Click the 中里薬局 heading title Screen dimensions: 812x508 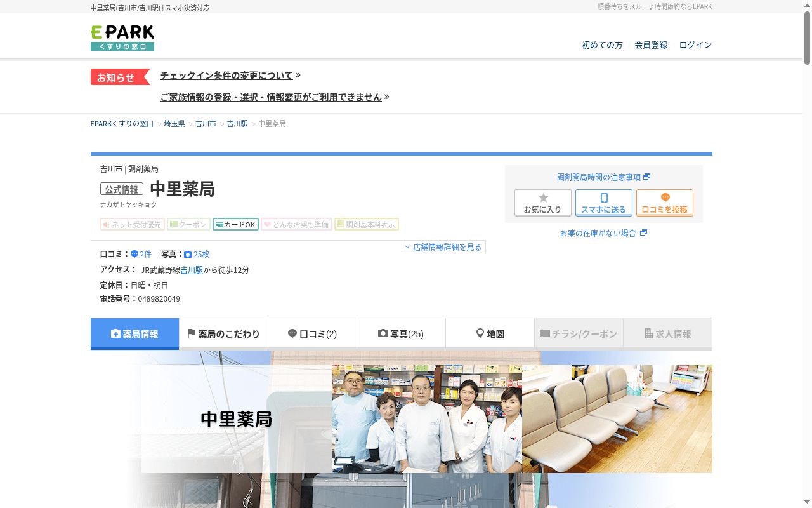pos(182,189)
